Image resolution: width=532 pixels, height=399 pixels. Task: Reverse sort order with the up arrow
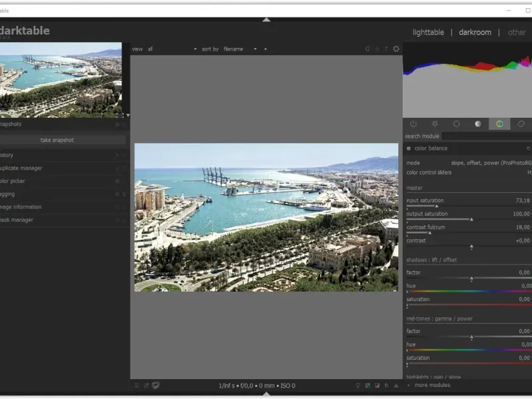(x=265, y=49)
